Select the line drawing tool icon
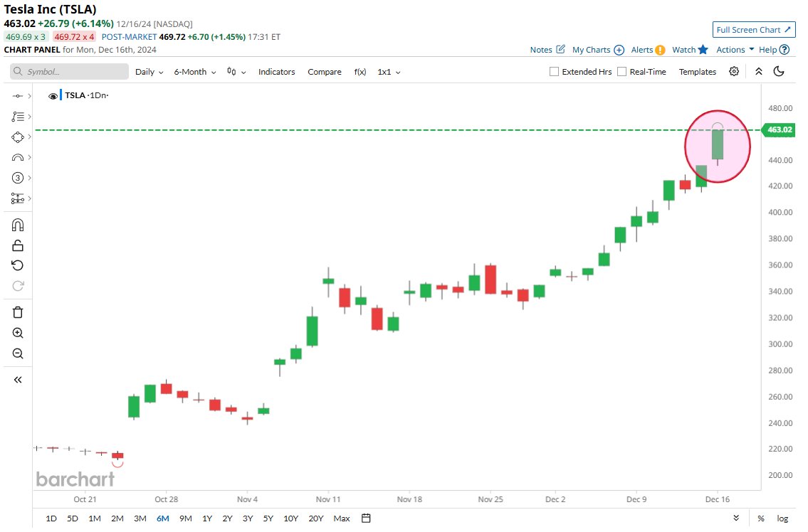808x532 pixels. (x=18, y=96)
